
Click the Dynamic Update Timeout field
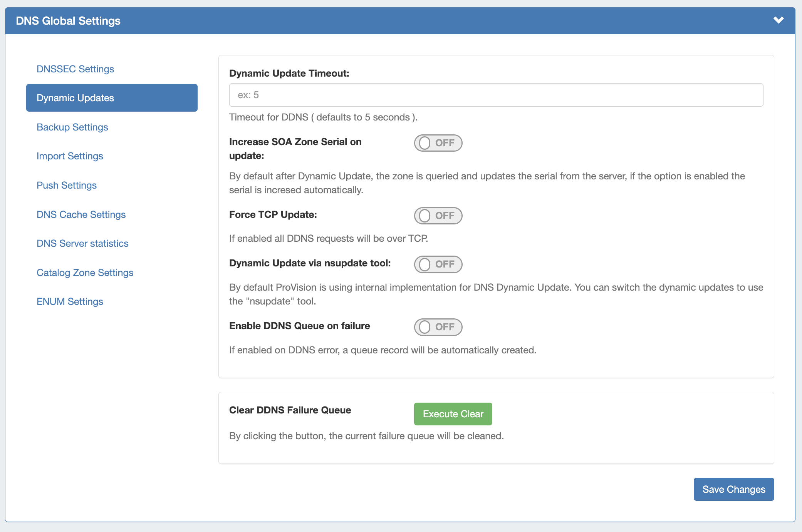pyautogui.click(x=496, y=95)
